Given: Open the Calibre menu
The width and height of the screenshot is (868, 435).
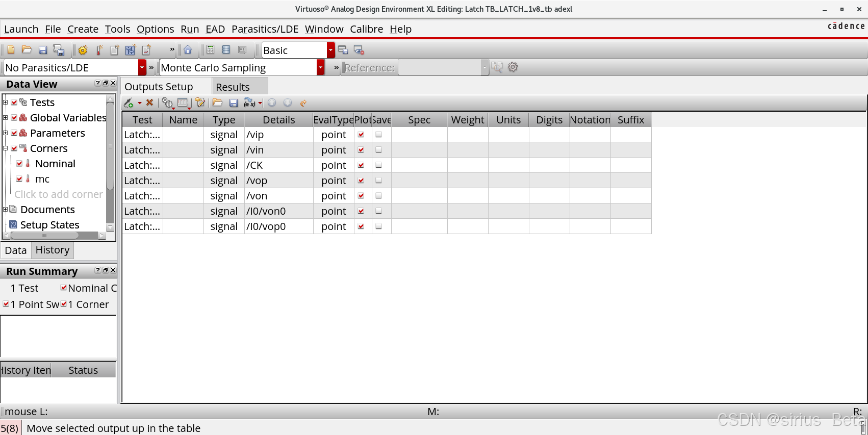Looking at the screenshot, I should [366, 29].
